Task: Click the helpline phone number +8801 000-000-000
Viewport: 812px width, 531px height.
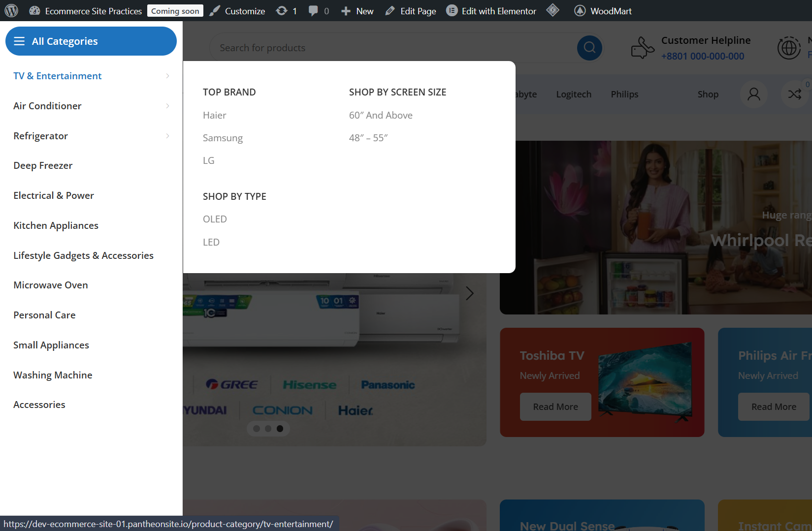Action: coord(703,56)
